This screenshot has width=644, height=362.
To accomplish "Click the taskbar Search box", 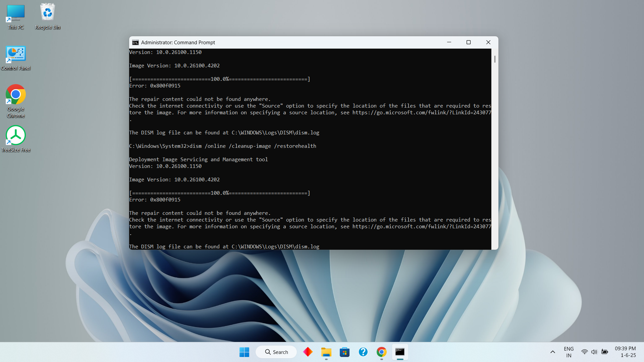I will [276, 352].
